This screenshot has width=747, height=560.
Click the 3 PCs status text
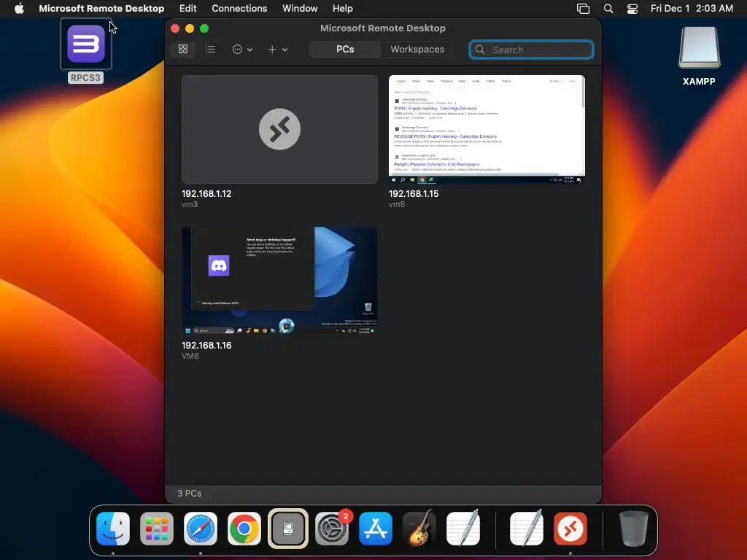point(189,494)
